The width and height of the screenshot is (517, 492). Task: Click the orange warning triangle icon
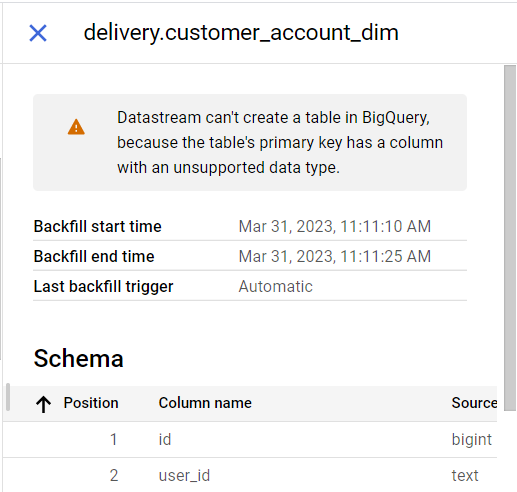pyautogui.click(x=76, y=127)
